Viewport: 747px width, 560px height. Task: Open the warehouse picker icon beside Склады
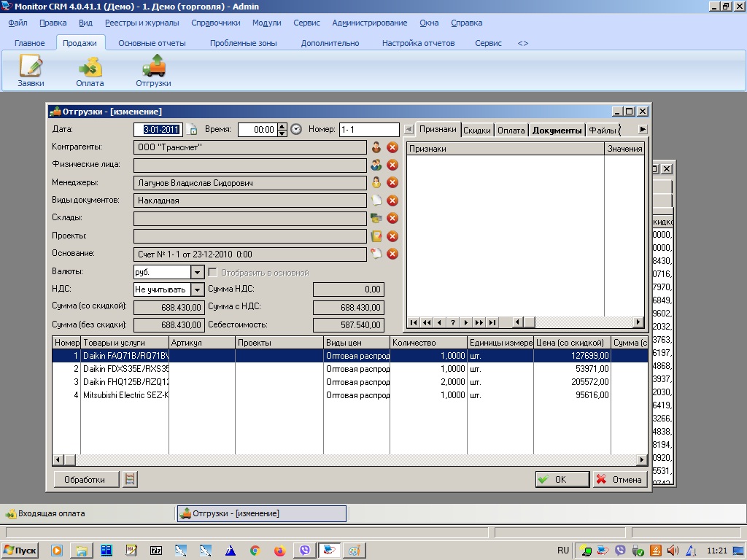[x=376, y=217]
